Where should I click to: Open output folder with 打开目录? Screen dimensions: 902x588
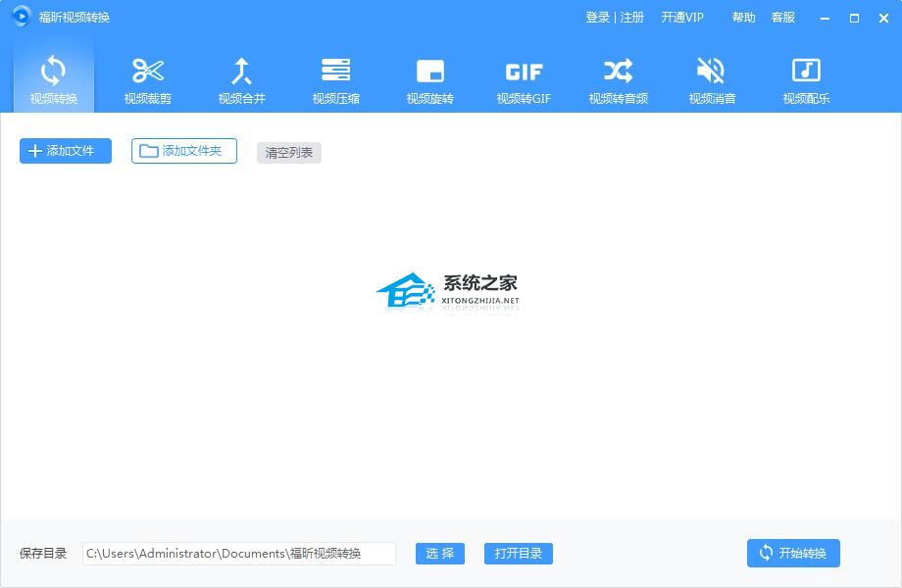[x=519, y=554]
